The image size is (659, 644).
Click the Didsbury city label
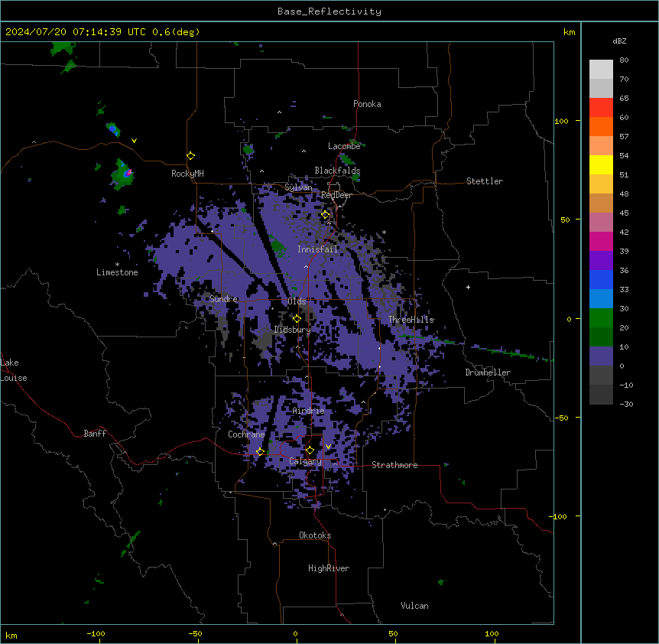click(x=293, y=330)
